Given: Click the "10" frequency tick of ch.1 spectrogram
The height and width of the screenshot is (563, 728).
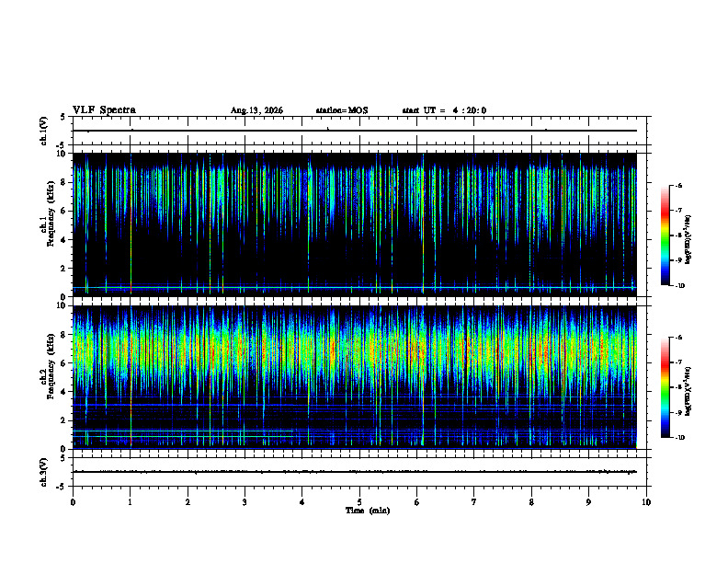Looking at the screenshot, I should click(63, 154).
